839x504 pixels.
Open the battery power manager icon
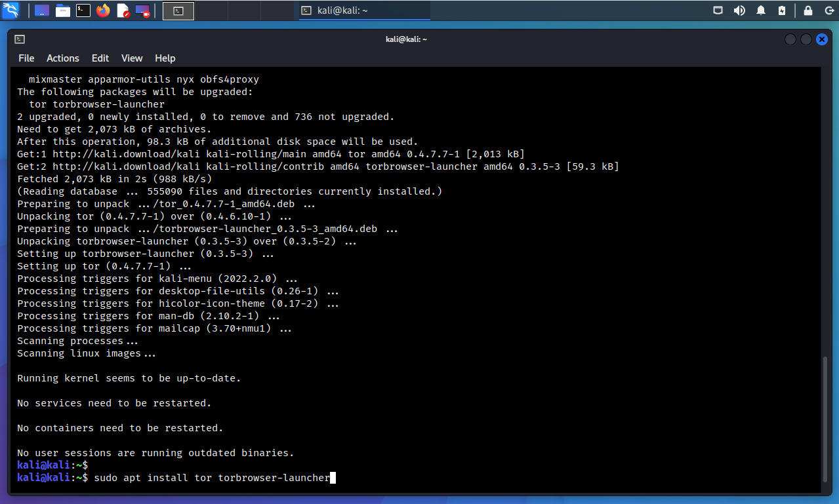[x=781, y=10]
